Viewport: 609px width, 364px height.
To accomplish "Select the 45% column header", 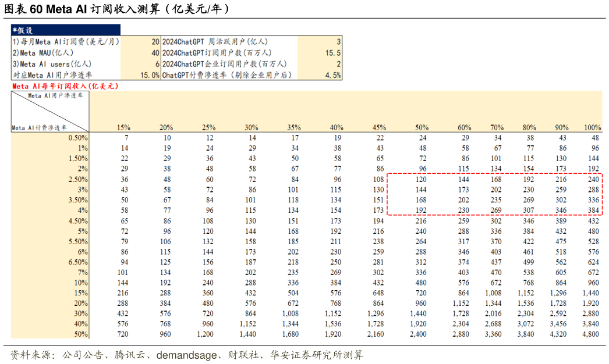I will click(x=379, y=127).
